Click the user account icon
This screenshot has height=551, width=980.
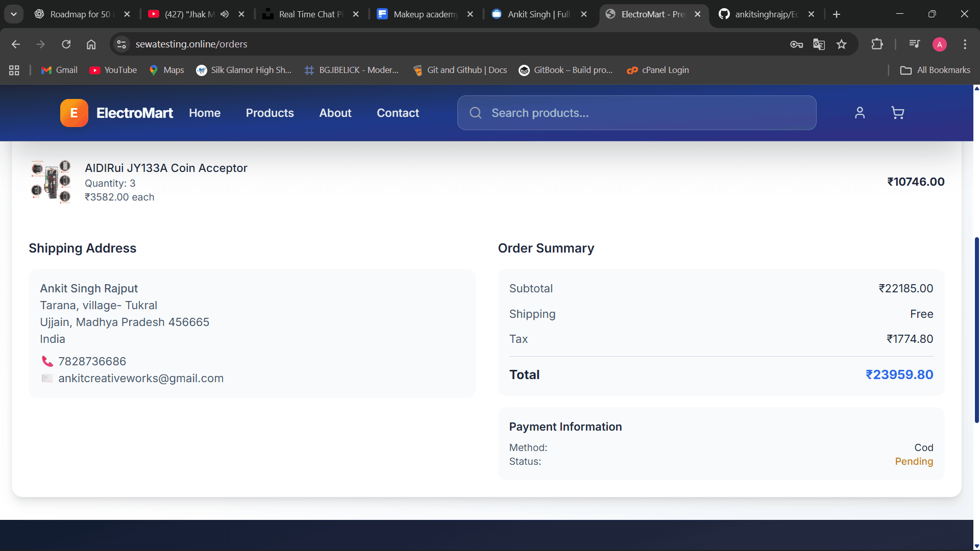860,113
